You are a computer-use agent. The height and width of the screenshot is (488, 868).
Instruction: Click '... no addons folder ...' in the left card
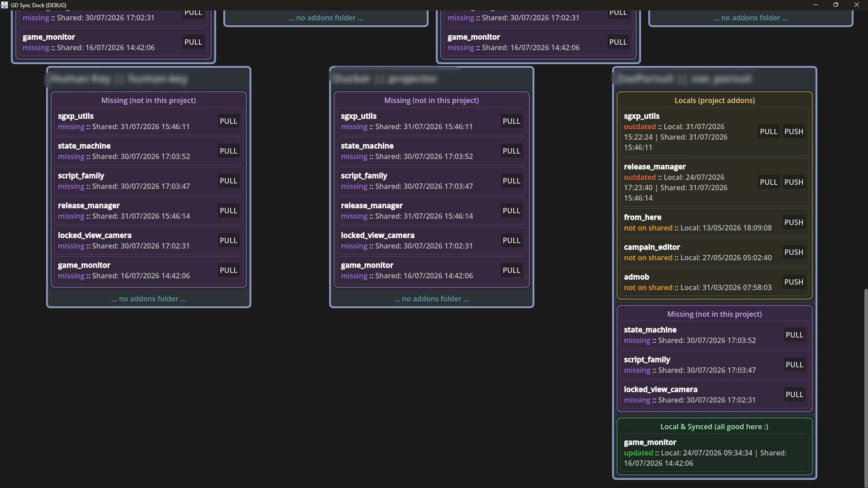coord(149,299)
